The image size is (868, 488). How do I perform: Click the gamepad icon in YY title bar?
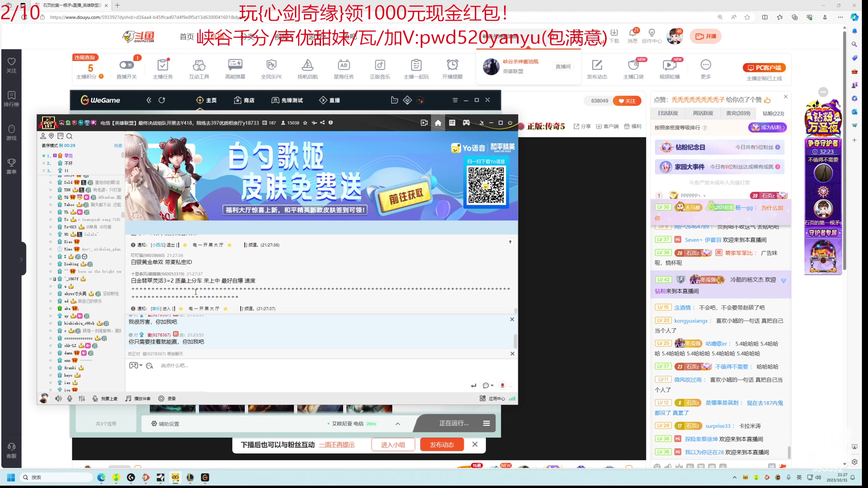467,123
